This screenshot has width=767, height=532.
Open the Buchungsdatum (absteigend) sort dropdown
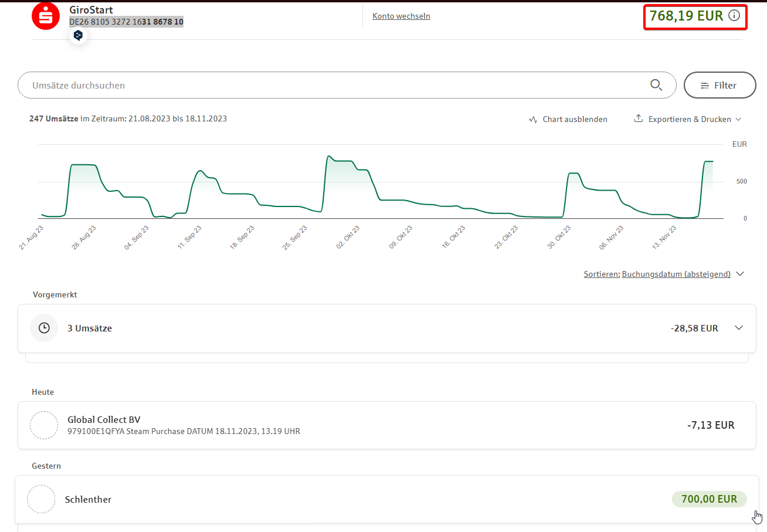[676, 274]
